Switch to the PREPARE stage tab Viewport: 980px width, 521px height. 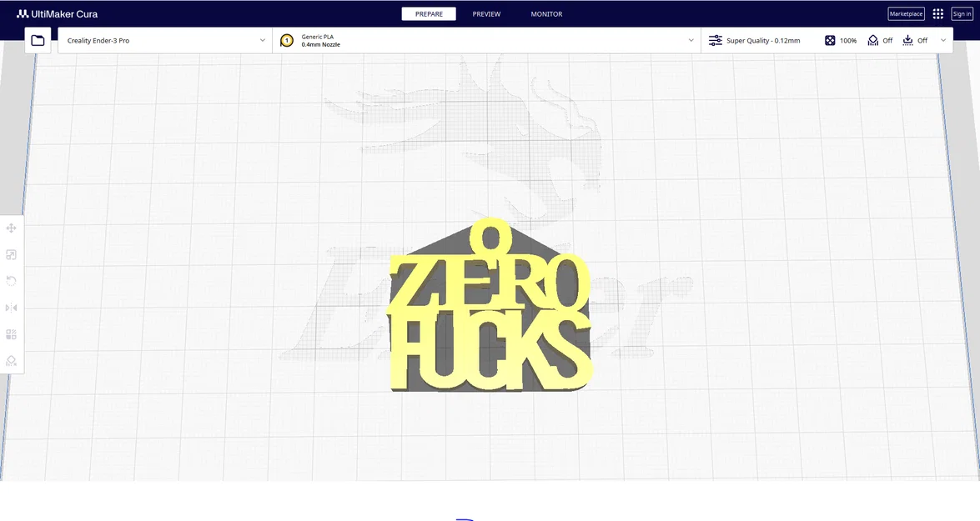[429, 13]
